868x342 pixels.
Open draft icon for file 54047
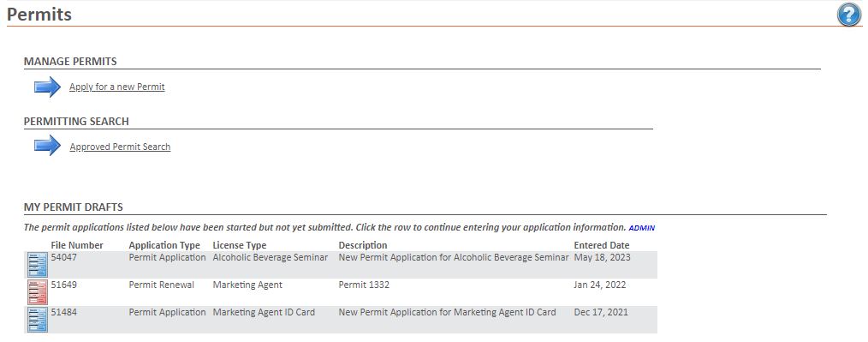pos(38,264)
